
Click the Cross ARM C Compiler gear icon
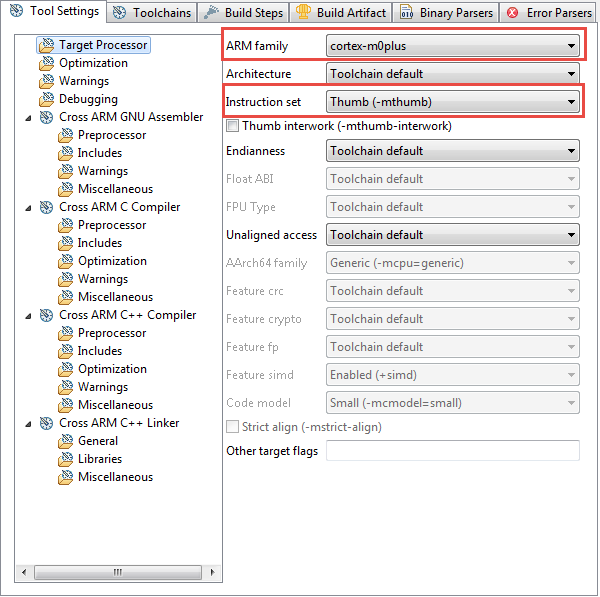pos(47,207)
